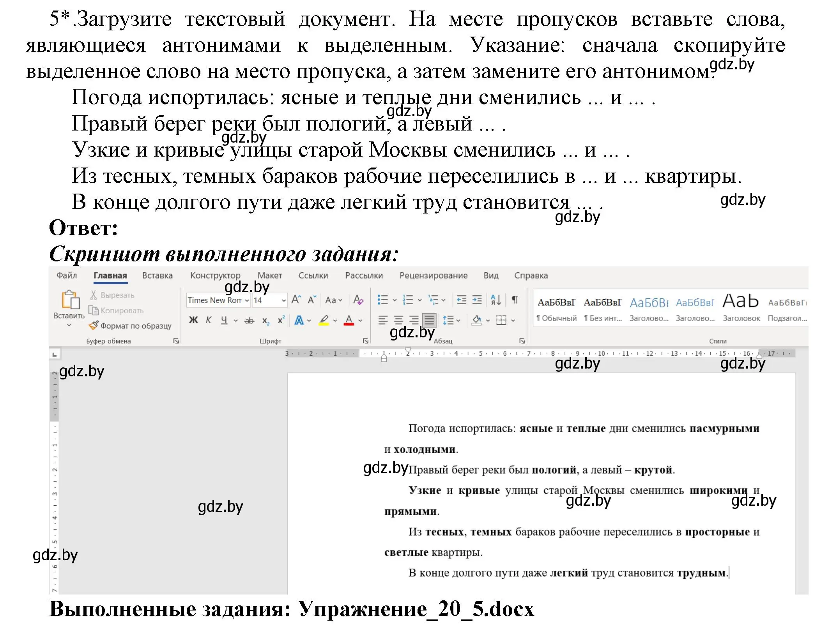814x644 pixels.
Task: Toggle Bold (Ж) formatting
Action: point(193,320)
